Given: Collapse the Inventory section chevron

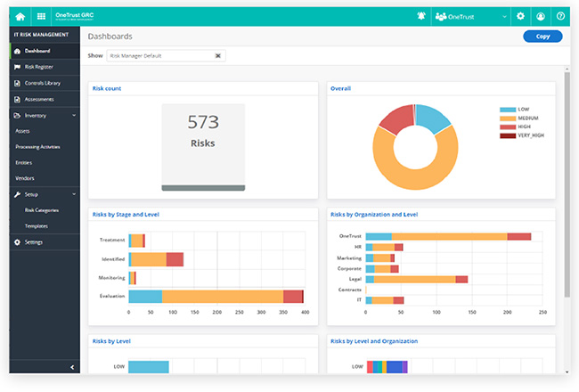Looking at the screenshot, I should pyautogui.click(x=74, y=115).
